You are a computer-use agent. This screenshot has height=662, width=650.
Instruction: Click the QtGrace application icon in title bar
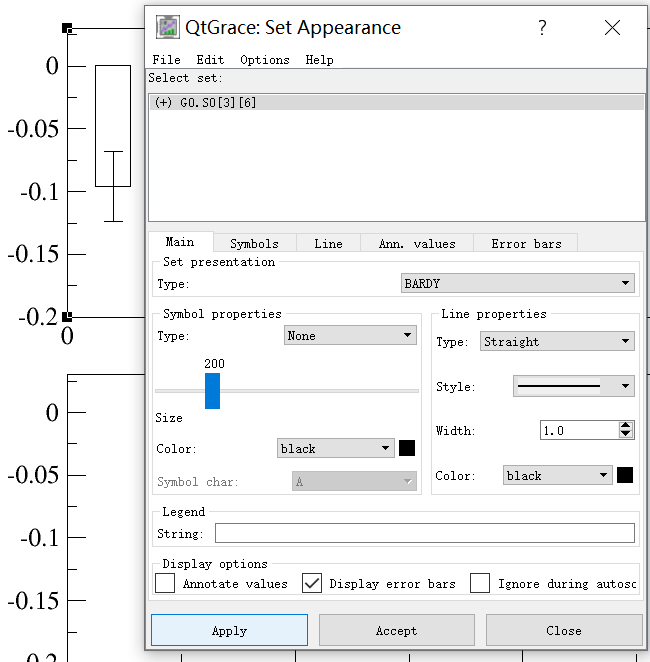tap(167, 27)
